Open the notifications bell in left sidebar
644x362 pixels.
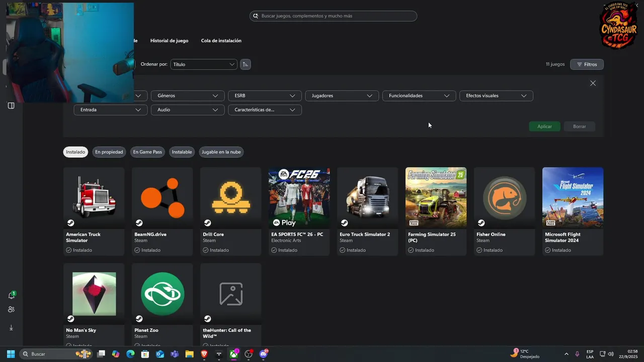(11, 295)
